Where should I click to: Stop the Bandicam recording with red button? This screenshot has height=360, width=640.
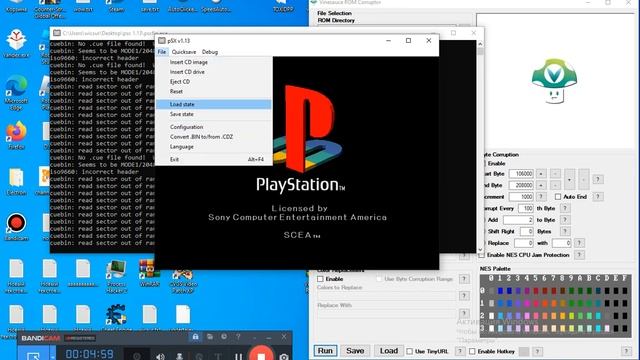click(261, 354)
